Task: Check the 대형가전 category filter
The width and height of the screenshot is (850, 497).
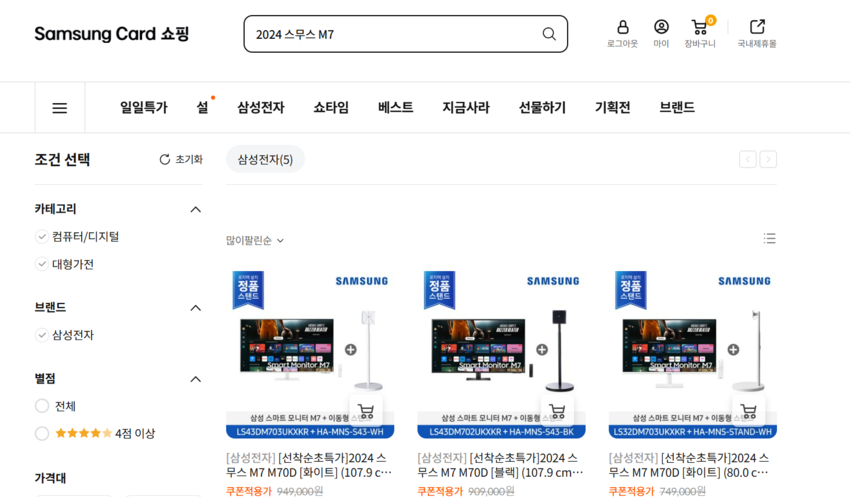Action: (42, 264)
